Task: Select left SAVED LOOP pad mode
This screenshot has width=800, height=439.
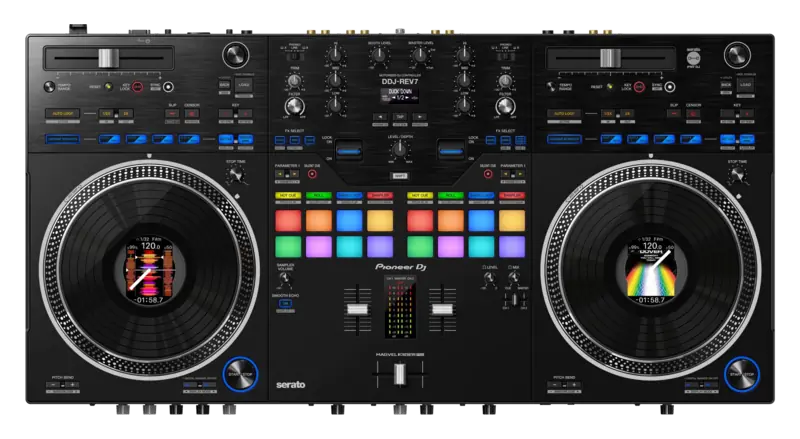Action: pyautogui.click(x=349, y=196)
